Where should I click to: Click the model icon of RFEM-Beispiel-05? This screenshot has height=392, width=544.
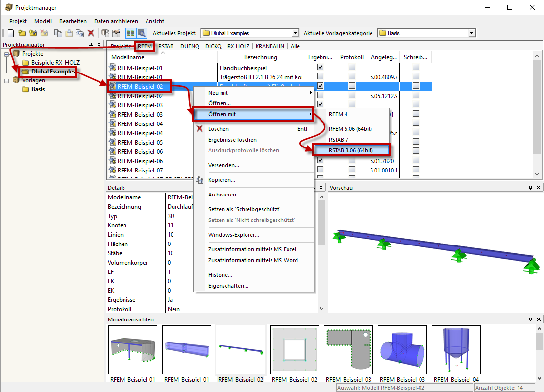pyautogui.click(x=112, y=142)
